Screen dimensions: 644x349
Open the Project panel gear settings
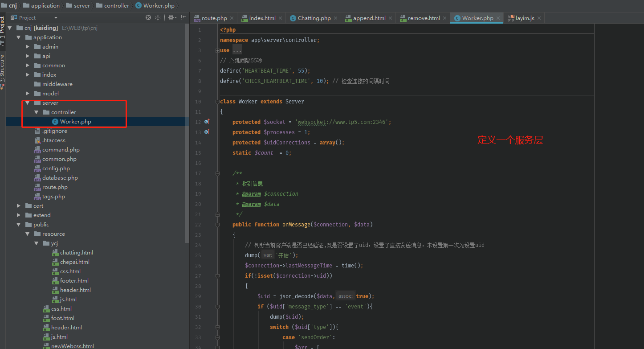click(171, 18)
